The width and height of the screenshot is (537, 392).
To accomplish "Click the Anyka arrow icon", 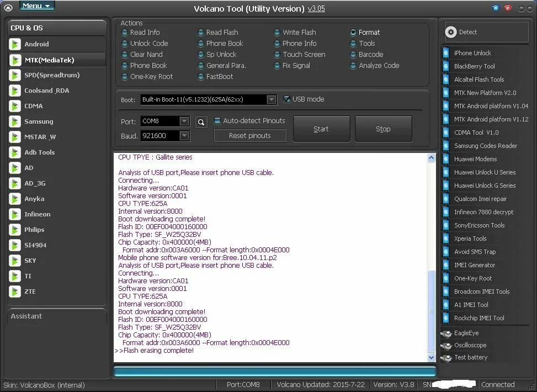I will (15, 199).
